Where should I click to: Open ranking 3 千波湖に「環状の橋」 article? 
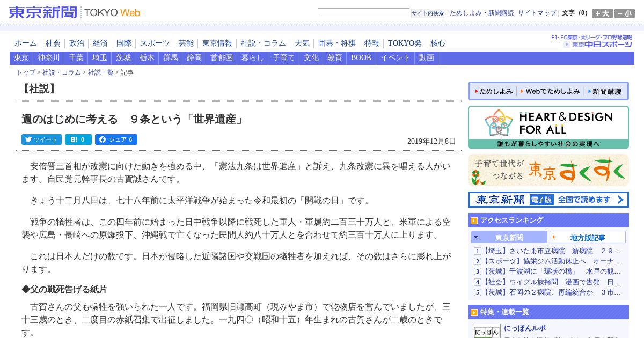coord(552,271)
